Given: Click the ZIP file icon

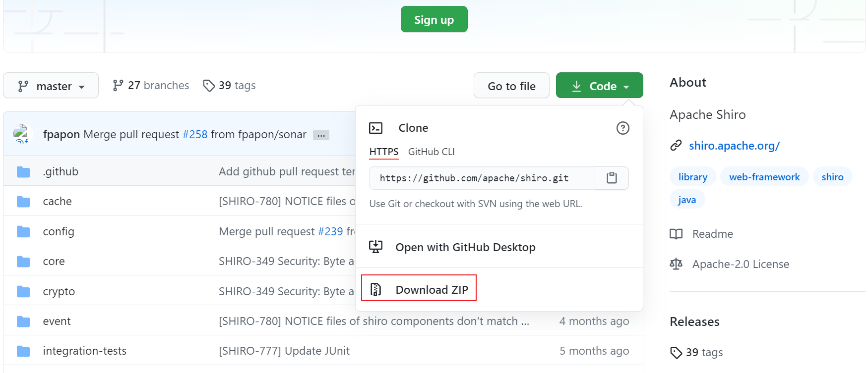Looking at the screenshot, I should coord(376,289).
